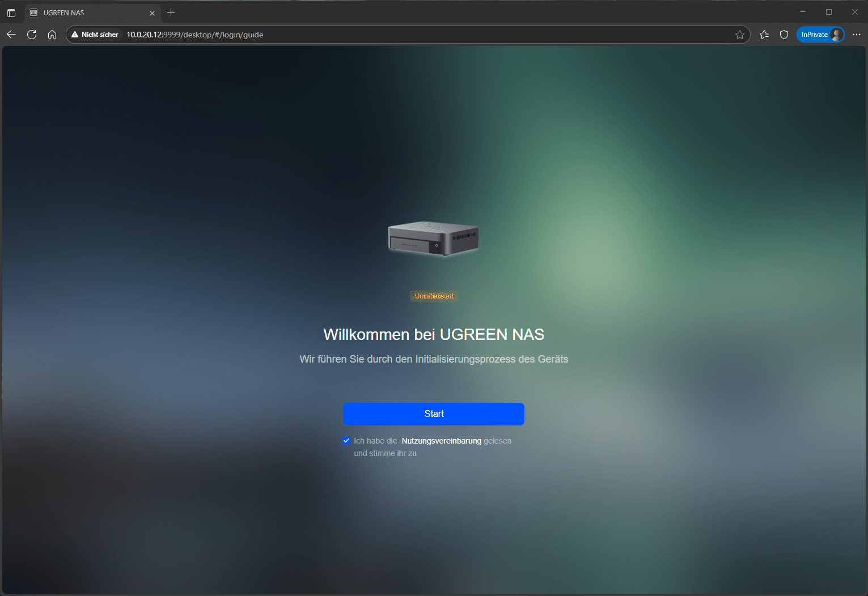Add page to favorites with star icon
Screen dimensions: 868x596
click(740, 35)
